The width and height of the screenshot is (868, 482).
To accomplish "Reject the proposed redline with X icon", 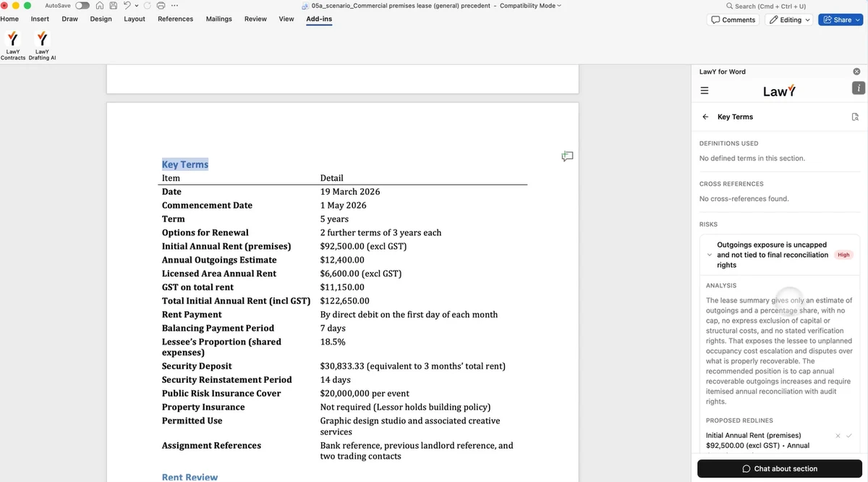I will click(x=838, y=436).
